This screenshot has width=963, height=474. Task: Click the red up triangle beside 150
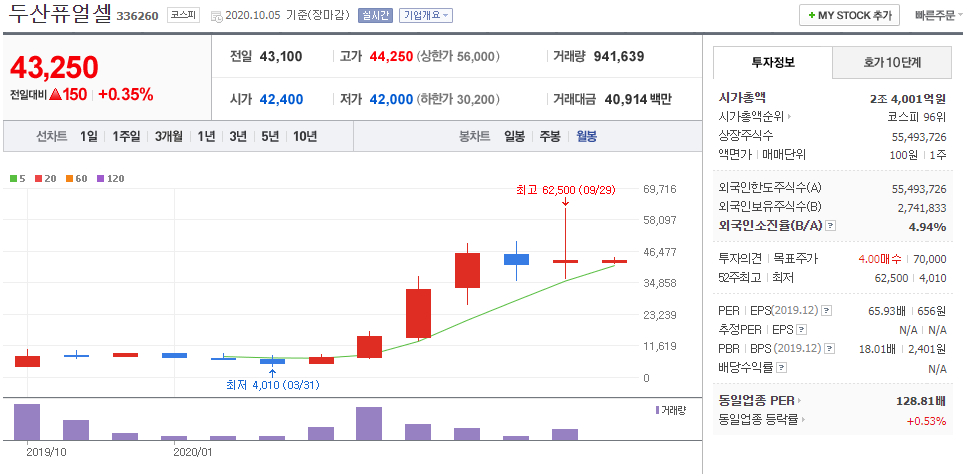click(x=55, y=95)
